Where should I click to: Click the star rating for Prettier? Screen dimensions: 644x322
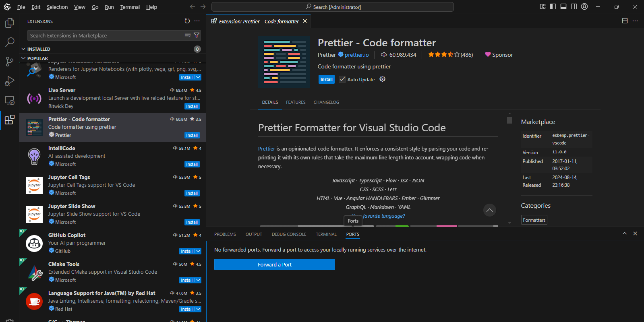pos(443,55)
